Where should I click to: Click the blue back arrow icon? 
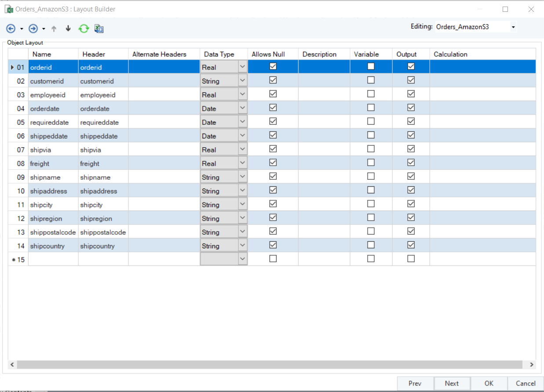[x=11, y=29]
